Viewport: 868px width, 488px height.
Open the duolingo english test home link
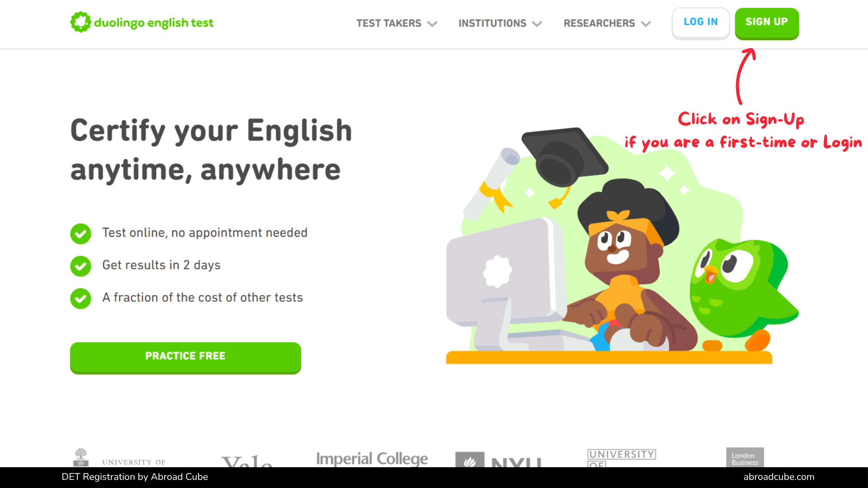click(142, 22)
